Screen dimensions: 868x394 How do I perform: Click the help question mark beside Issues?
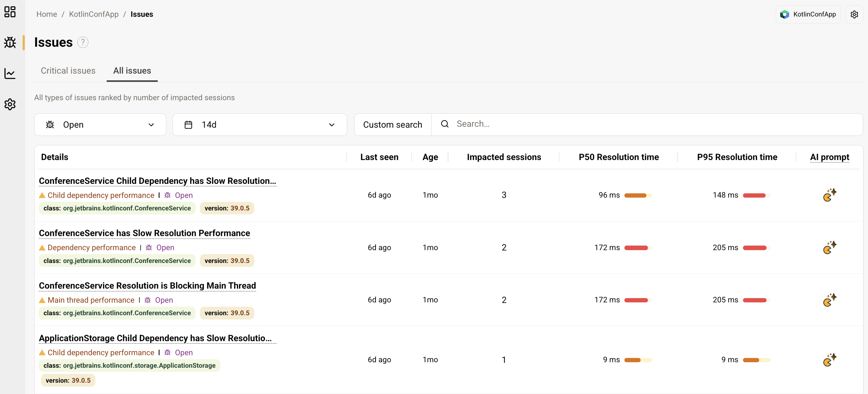(x=83, y=42)
